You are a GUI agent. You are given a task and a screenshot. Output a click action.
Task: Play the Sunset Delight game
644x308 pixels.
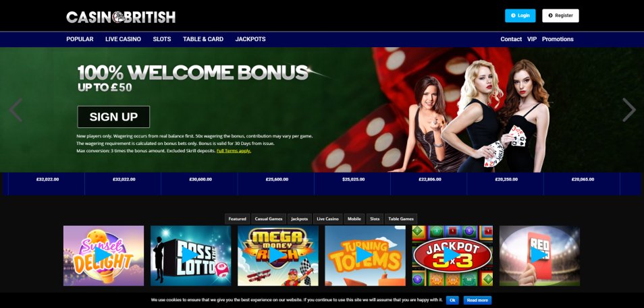click(103, 255)
